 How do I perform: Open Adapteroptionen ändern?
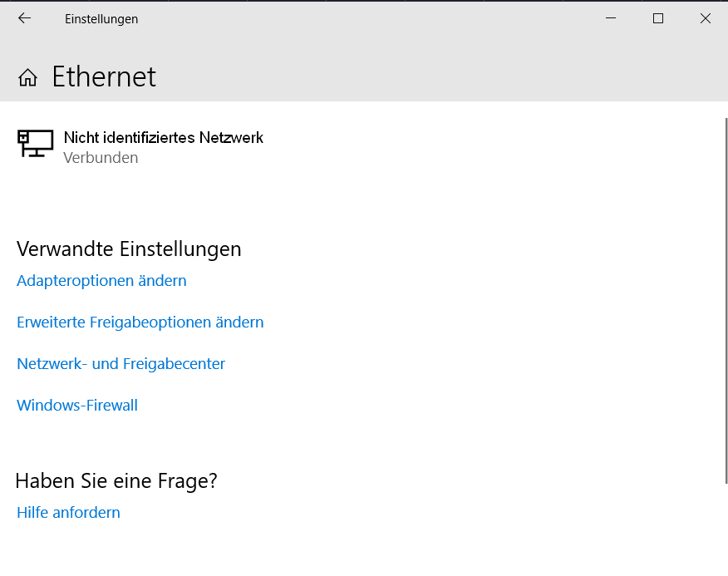[x=101, y=281]
